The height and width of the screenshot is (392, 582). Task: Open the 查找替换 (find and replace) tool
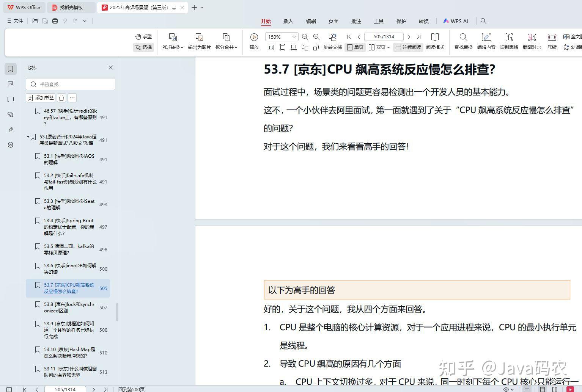tap(463, 41)
